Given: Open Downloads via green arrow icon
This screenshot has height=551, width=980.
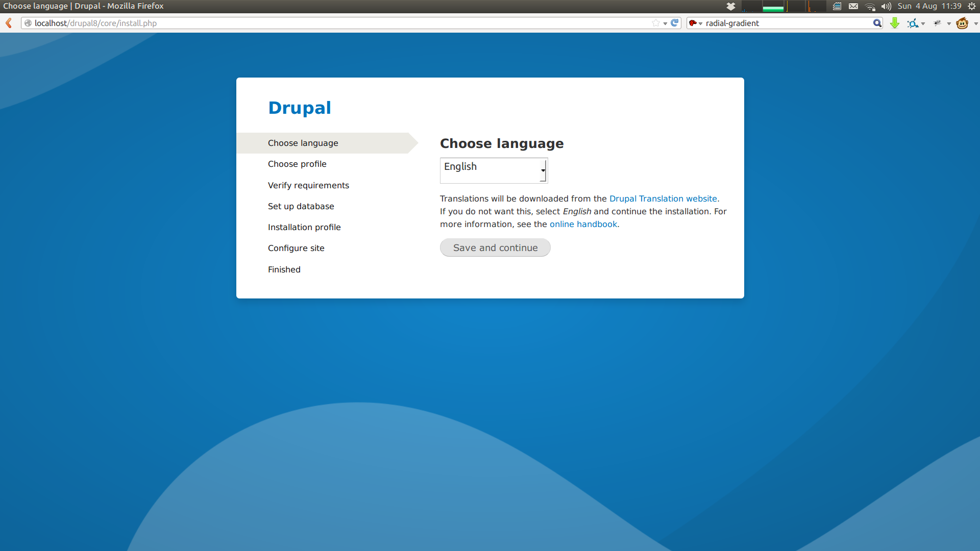Looking at the screenshot, I should [894, 23].
